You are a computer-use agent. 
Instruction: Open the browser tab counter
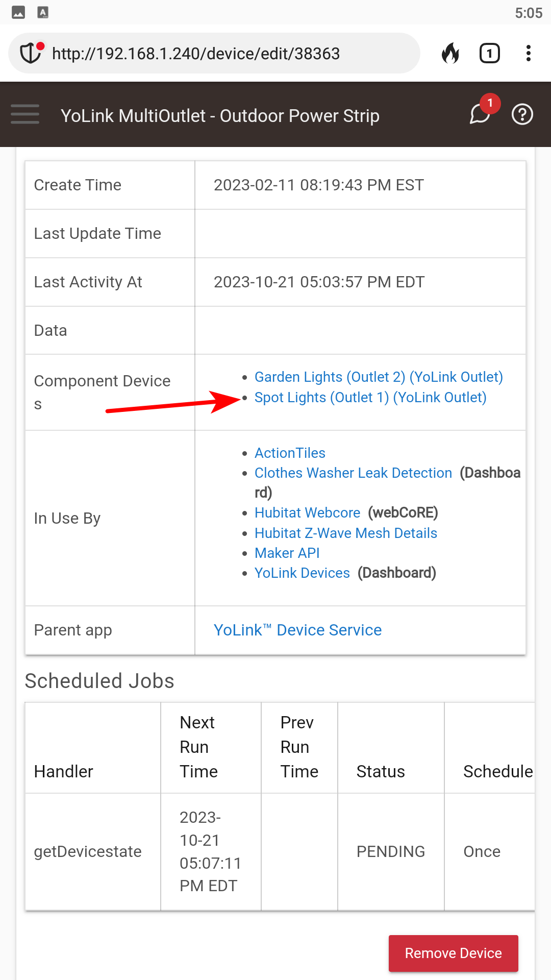click(490, 53)
